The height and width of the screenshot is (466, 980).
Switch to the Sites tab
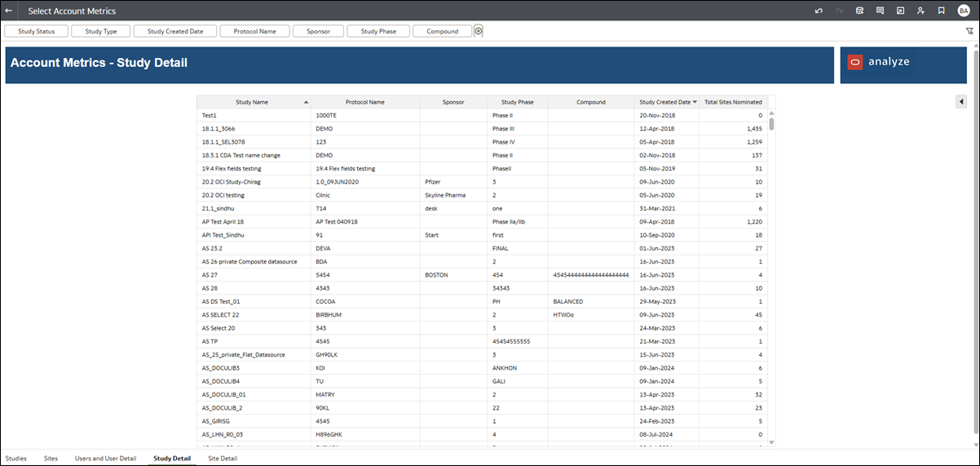(x=51, y=459)
